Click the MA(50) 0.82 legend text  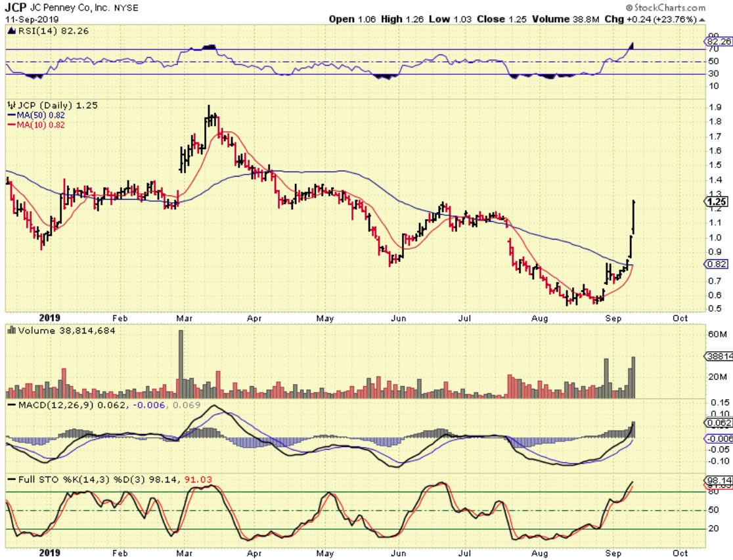coord(41,115)
